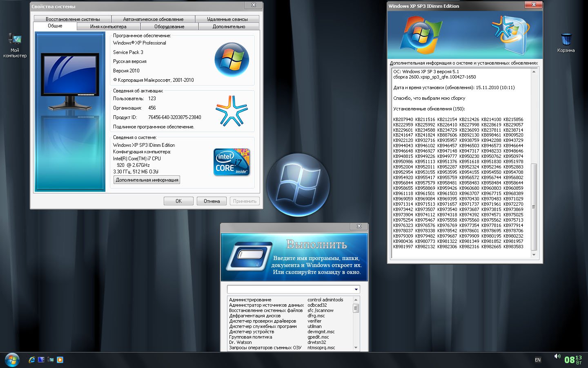Click the Дополнительная информация button

coord(147,180)
